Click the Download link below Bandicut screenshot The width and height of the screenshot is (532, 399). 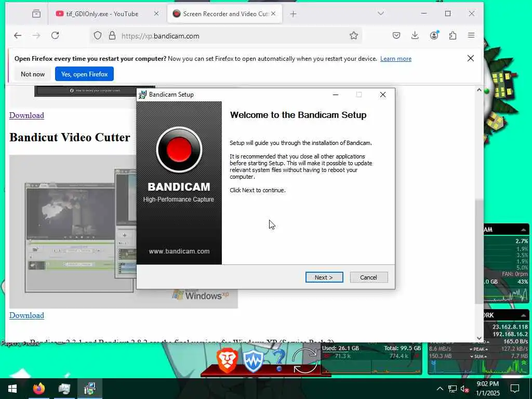click(x=27, y=315)
